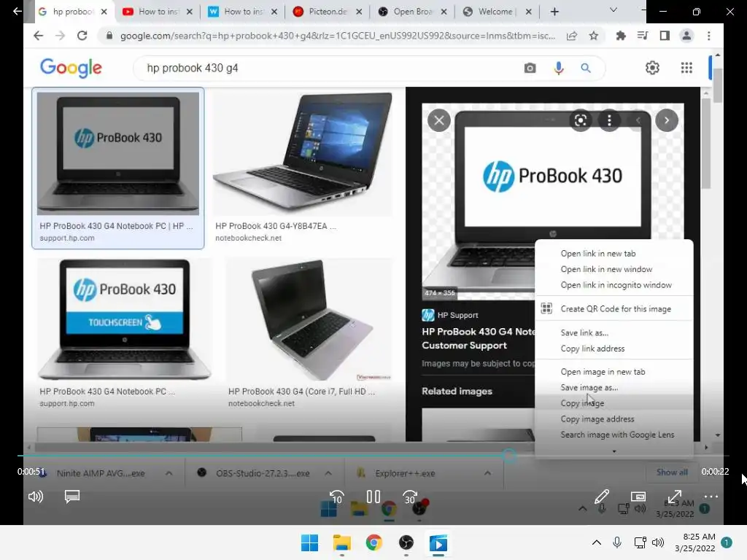Open the Chrome tab search dropdown arrow
Viewport: 747px width, 560px height.
tap(613, 10)
